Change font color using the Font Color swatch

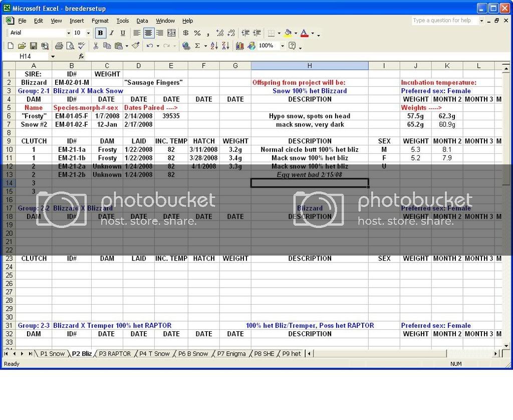(x=304, y=33)
